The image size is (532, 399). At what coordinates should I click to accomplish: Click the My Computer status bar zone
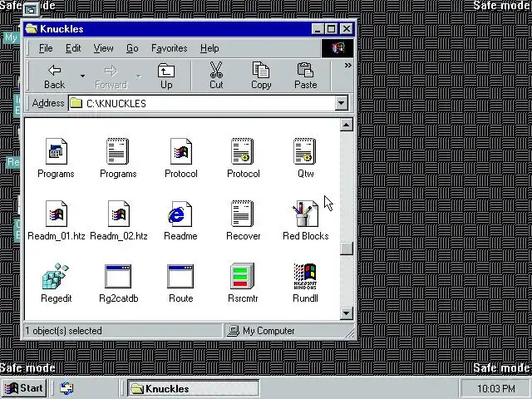click(288, 331)
